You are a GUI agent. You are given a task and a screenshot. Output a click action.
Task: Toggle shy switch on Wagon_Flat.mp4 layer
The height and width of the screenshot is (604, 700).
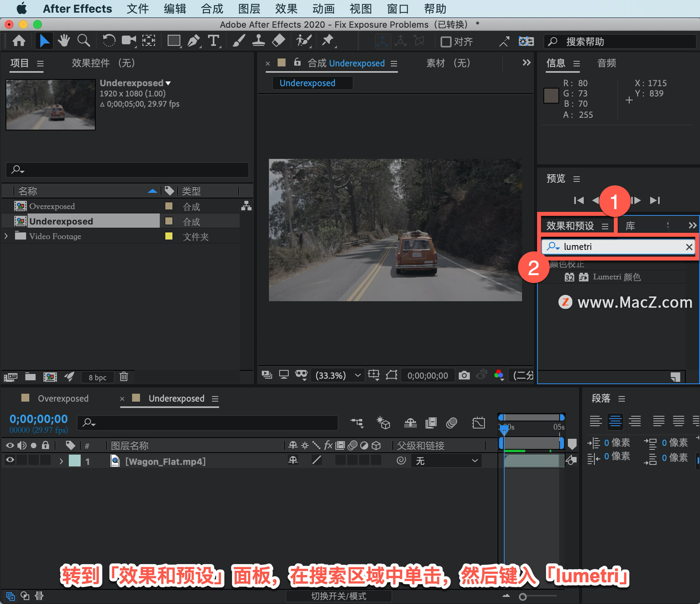(x=293, y=461)
